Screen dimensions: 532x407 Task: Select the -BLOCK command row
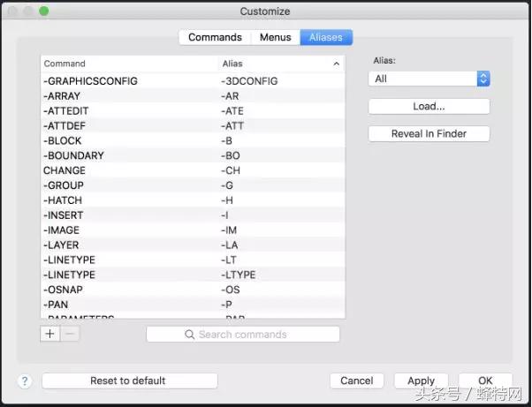click(193, 140)
